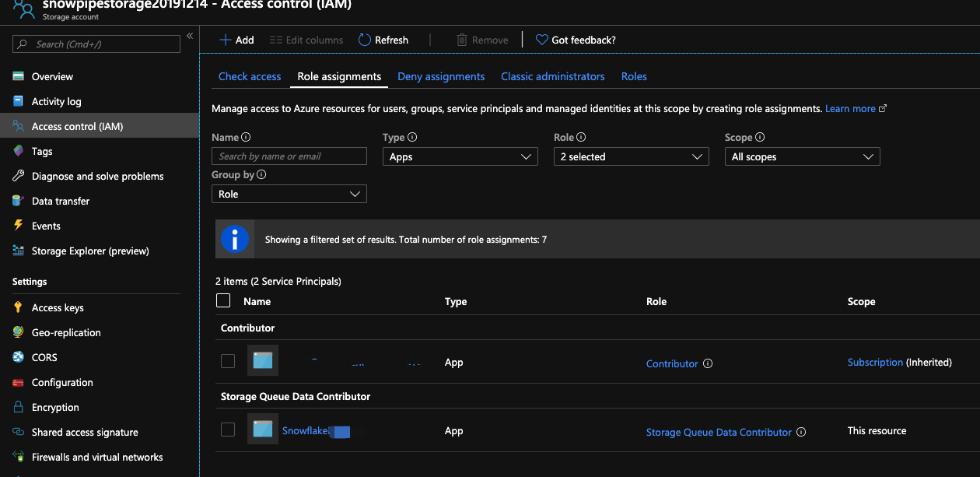Click the Search by name or email field

pos(289,156)
